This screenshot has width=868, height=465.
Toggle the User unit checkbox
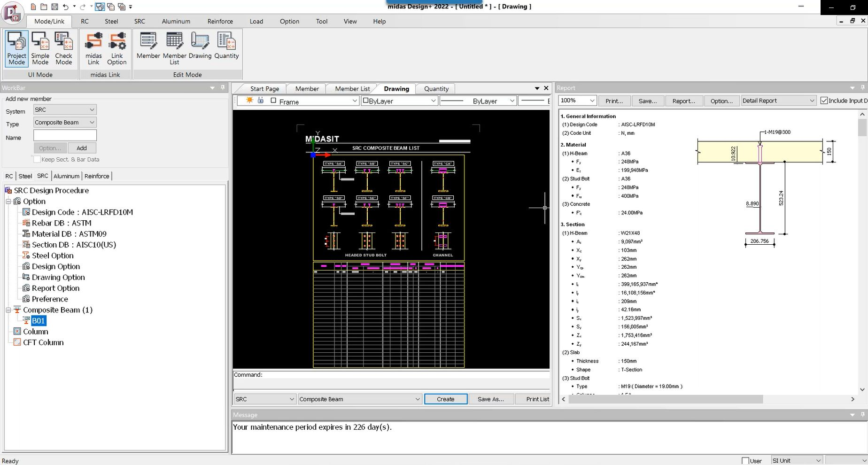745,461
